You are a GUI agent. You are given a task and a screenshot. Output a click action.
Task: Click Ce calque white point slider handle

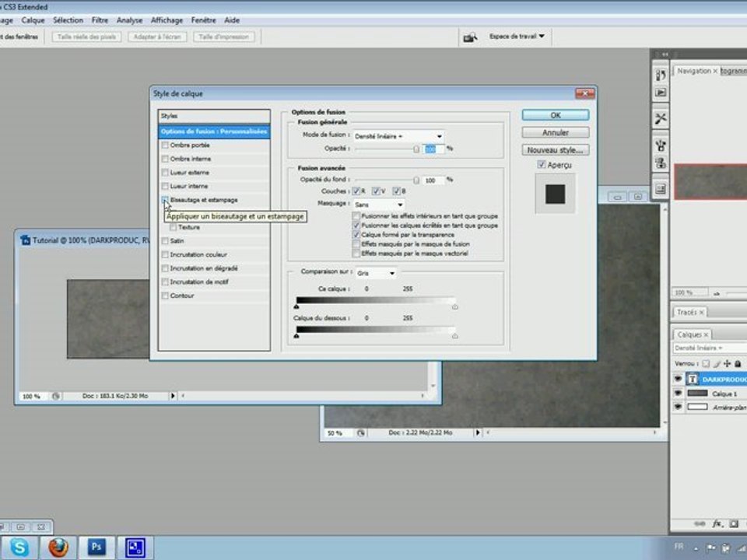[x=455, y=307]
